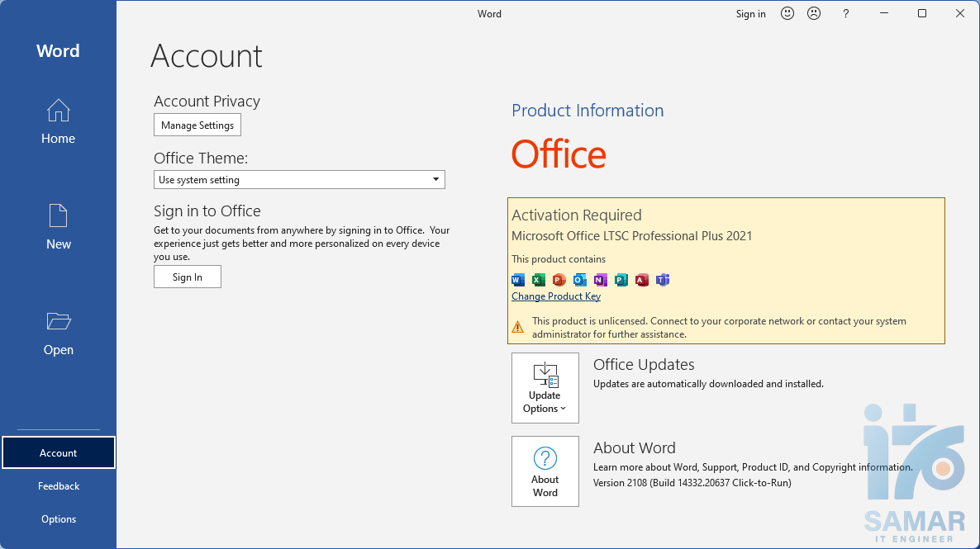Send a smile feedback face icon

(x=787, y=13)
